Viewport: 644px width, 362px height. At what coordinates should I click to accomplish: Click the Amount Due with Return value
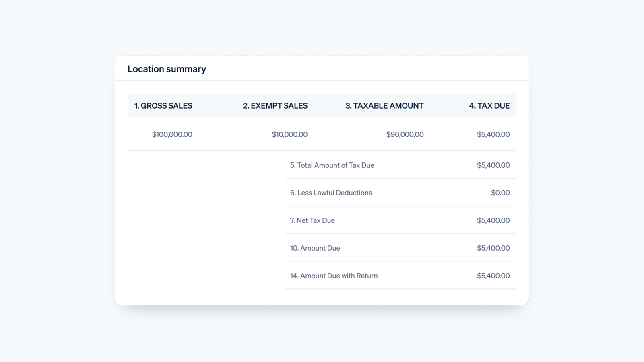(x=493, y=276)
